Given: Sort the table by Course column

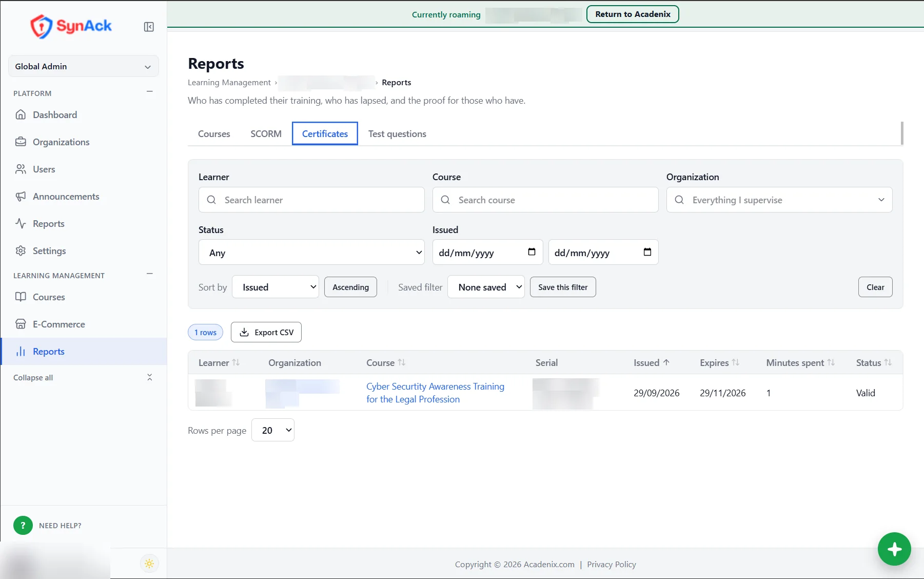Looking at the screenshot, I should [386, 363].
